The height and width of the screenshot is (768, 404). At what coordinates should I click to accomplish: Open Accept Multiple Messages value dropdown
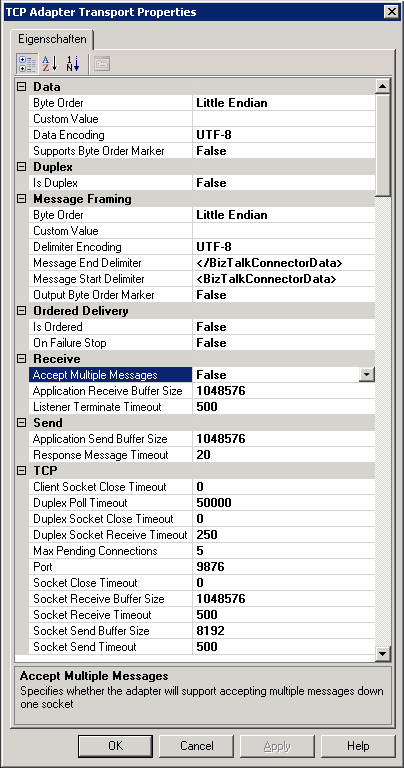point(367,375)
